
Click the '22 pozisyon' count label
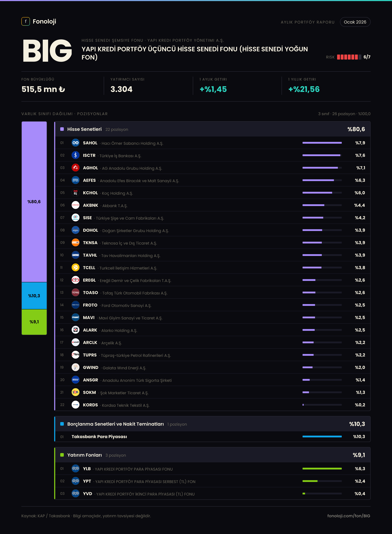117,129
